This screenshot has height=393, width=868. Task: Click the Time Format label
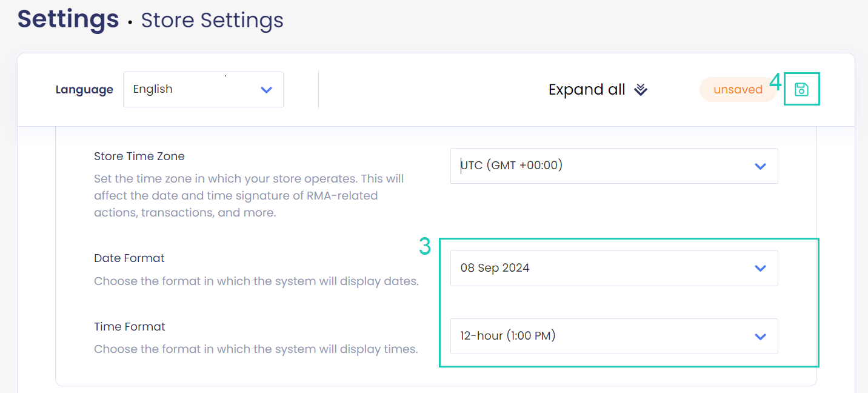pos(130,326)
